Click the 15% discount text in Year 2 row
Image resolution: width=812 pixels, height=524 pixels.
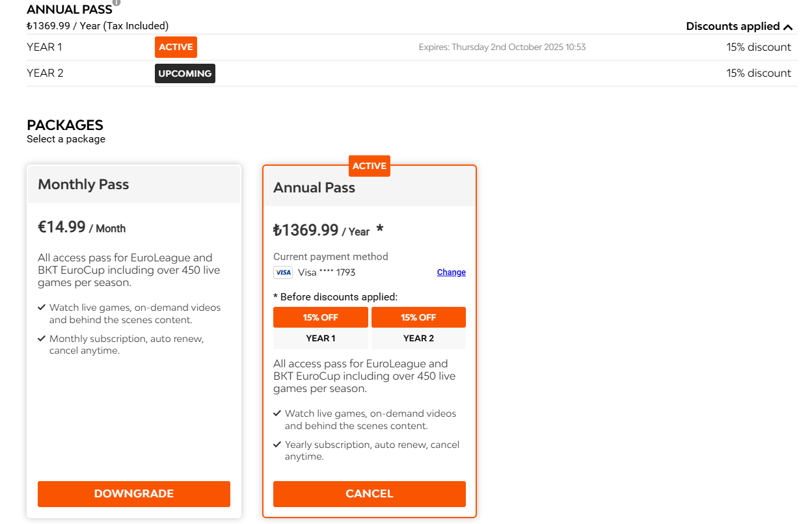coord(759,73)
